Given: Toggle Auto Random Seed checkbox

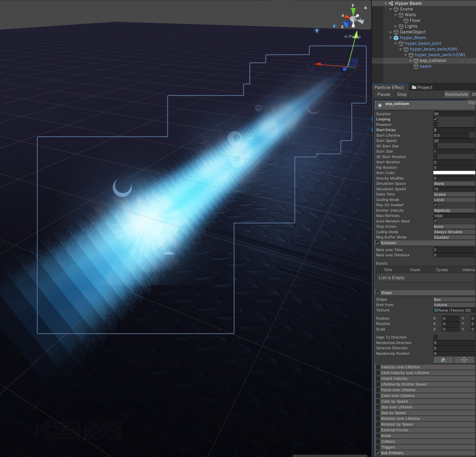Looking at the screenshot, I should 435,221.
